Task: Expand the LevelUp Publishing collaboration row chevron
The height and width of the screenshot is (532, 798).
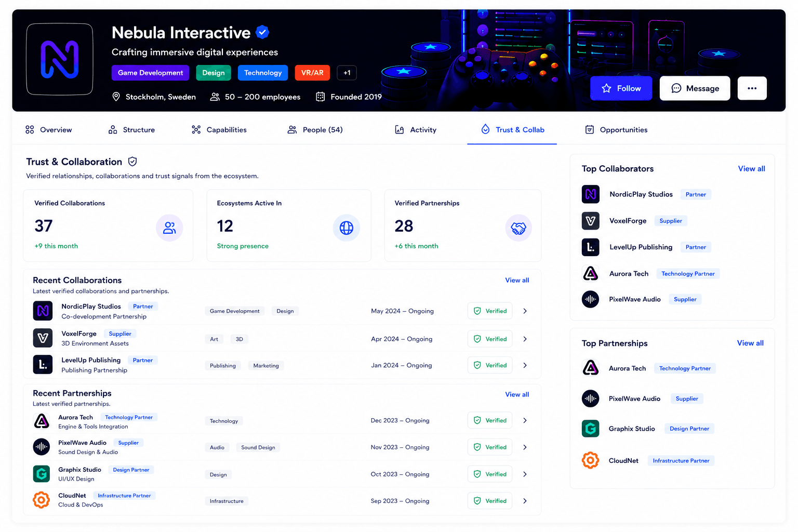Action: (525, 365)
